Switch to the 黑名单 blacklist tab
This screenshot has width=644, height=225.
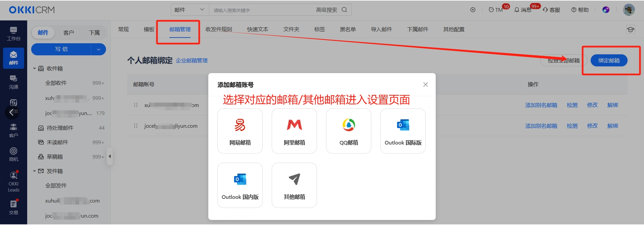[x=347, y=30]
